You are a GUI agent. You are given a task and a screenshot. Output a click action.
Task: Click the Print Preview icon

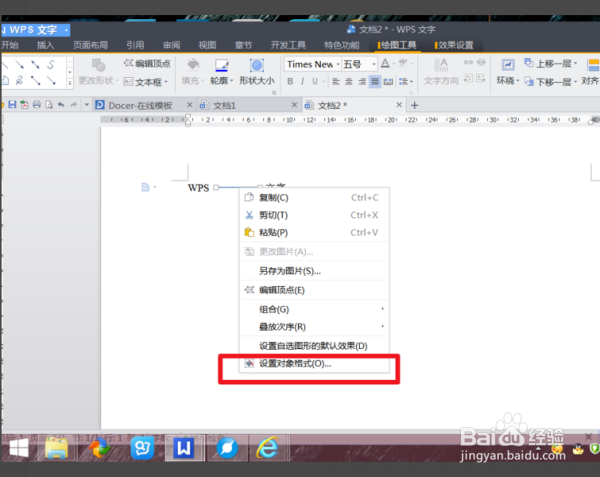tap(49, 104)
